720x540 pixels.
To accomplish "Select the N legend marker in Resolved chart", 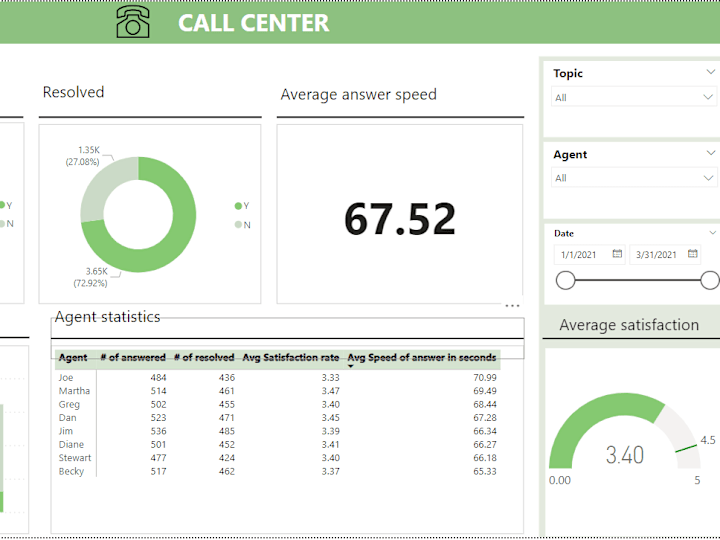I will pos(238,225).
